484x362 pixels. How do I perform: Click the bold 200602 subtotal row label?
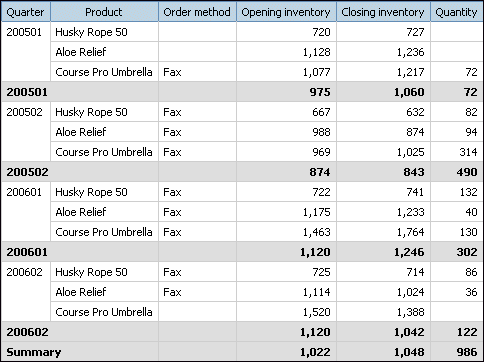pyautogui.click(x=27, y=332)
